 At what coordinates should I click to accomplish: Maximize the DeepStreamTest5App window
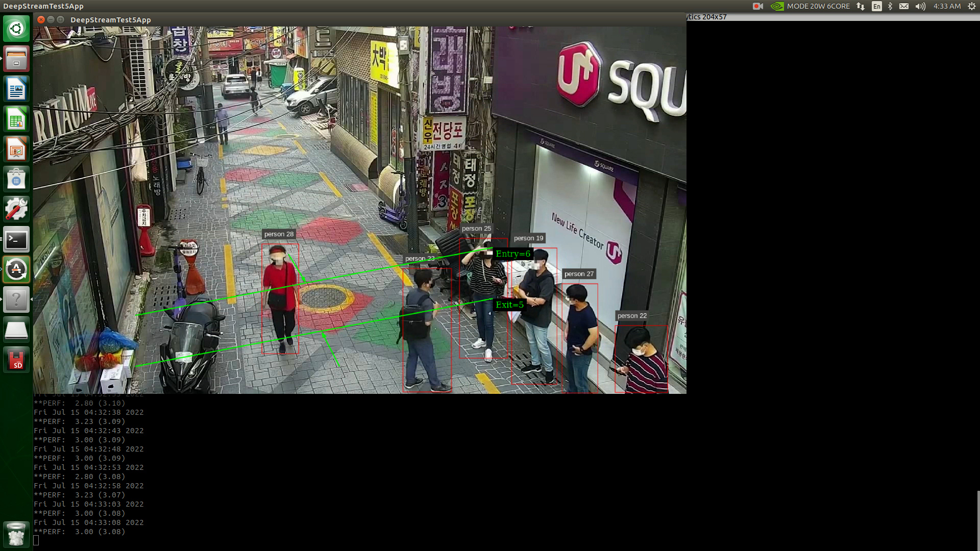tap(61, 19)
